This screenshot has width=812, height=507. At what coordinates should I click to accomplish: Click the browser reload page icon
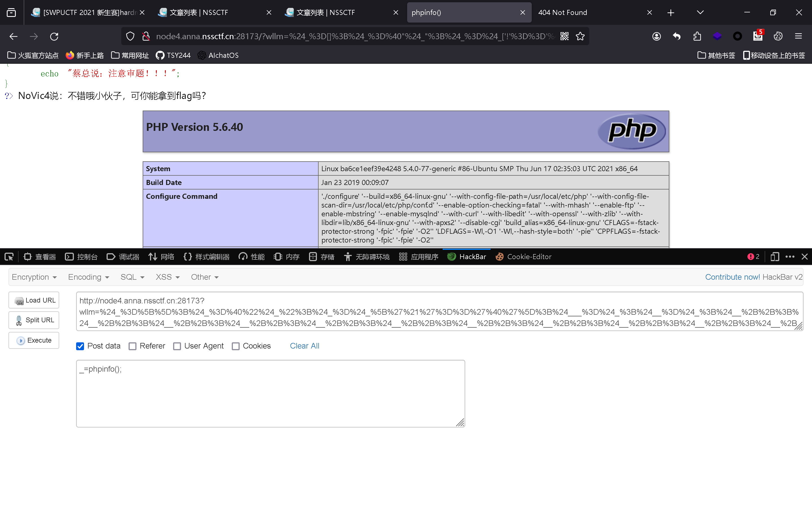click(x=54, y=36)
